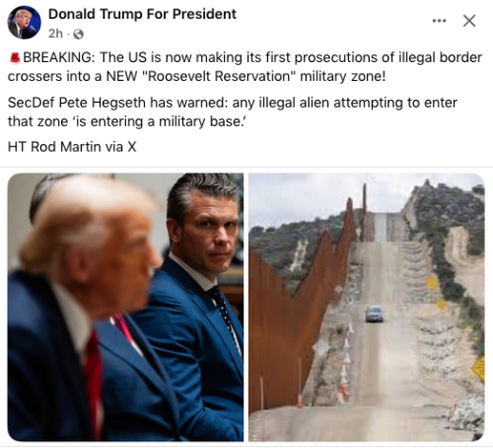Image resolution: width=493 pixels, height=448 pixels.
Task: Open the Donald Trump For President page name
Action: coord(142,14)
